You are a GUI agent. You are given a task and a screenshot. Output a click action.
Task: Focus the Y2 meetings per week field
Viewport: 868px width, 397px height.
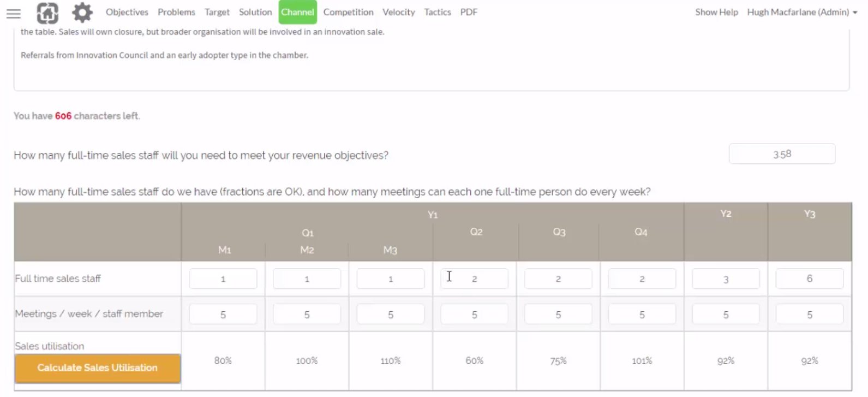(x=726, y=315)
